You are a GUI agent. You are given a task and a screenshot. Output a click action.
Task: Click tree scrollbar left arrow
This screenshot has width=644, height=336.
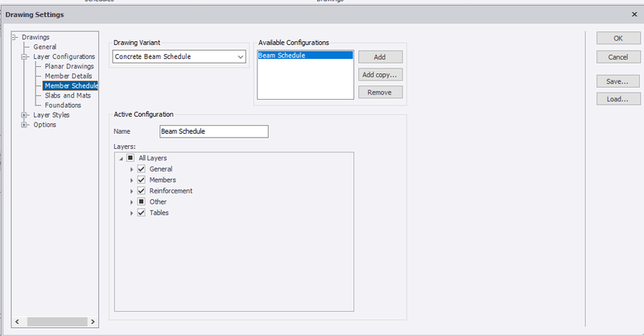pos(17,321)
